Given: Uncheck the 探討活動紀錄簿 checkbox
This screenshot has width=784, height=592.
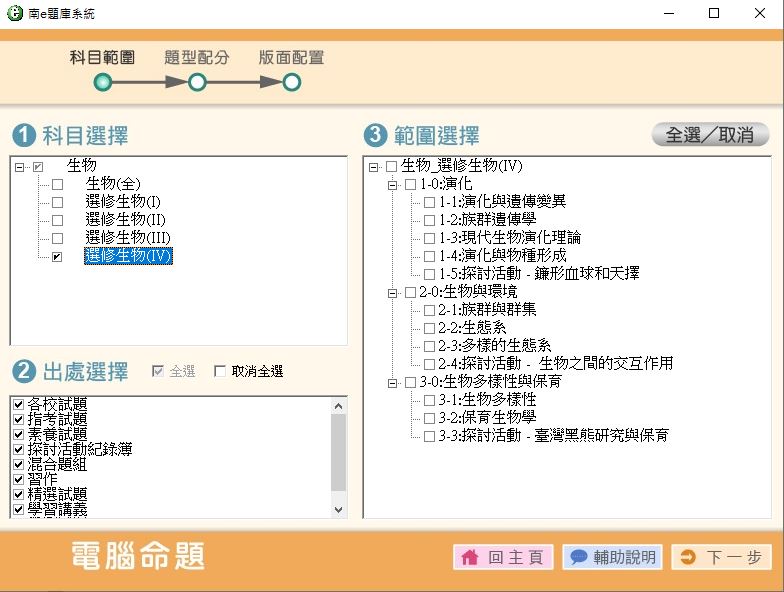Looking at the screenshot, I should 18,449.
